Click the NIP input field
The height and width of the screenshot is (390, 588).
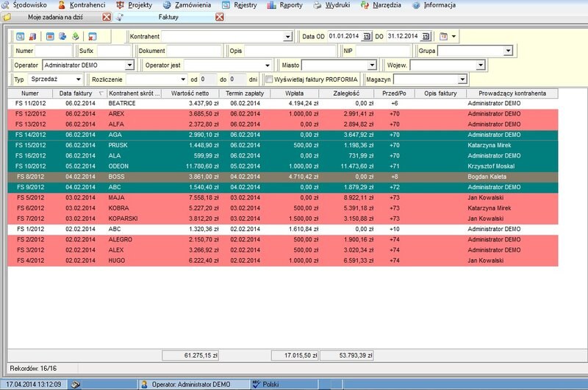click(383, 51)
